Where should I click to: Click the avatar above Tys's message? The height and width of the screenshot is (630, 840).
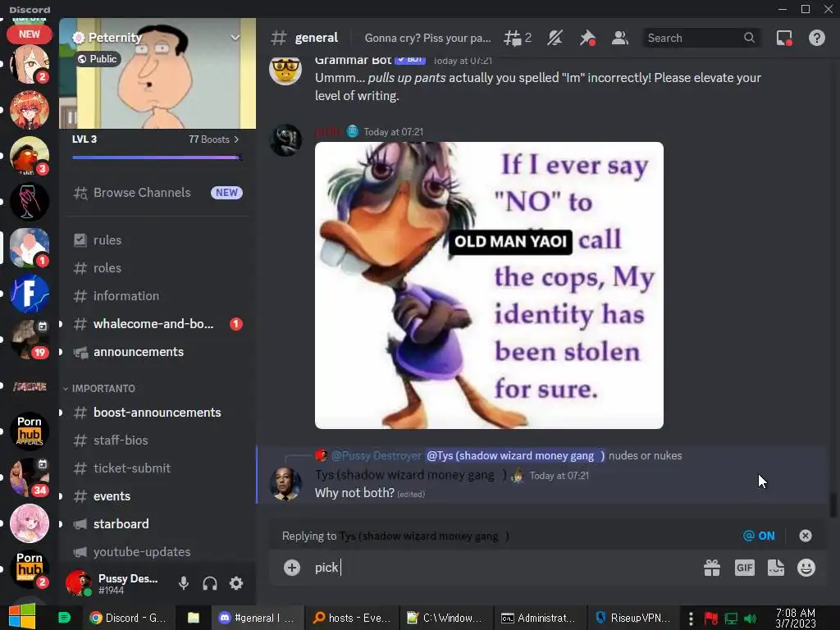click(285, 139)
